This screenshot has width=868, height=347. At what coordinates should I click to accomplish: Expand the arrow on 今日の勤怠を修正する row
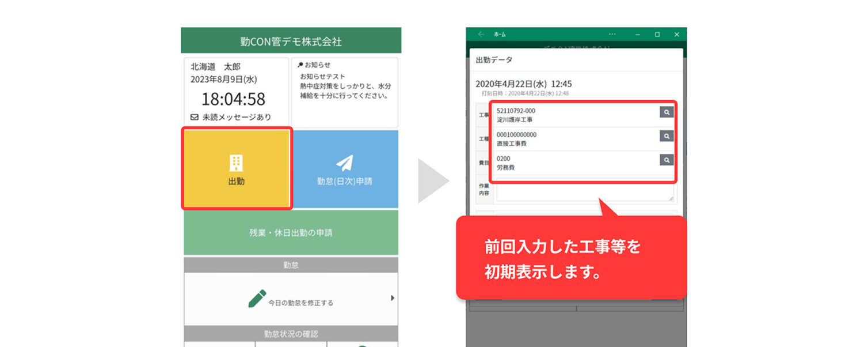(x=393, y=298)
